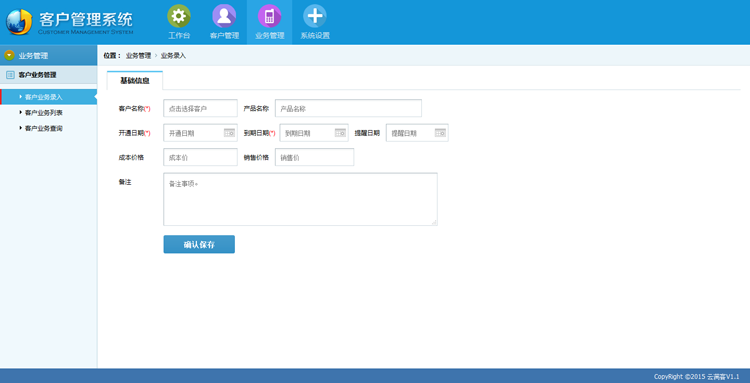Click the 位置 breadcrumb label
Image resolution: width=750 pixels, height=383 pixels.
click(112, 56)
